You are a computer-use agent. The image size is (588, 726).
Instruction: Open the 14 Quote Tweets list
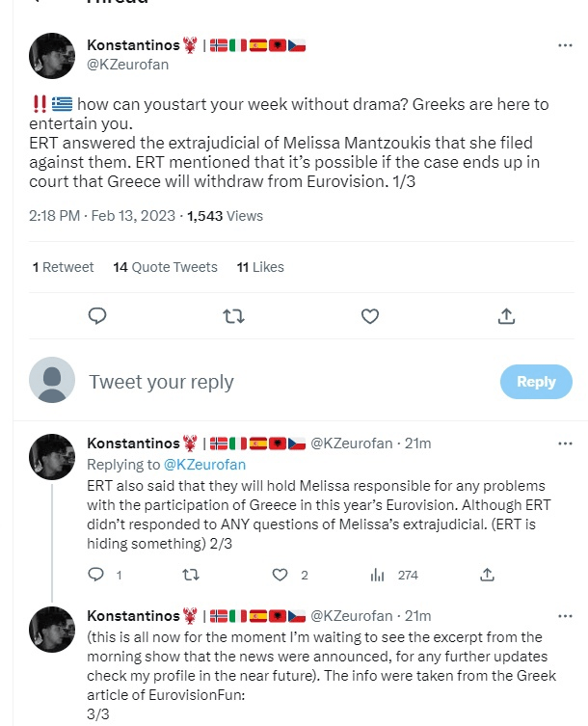click(165, 267)
